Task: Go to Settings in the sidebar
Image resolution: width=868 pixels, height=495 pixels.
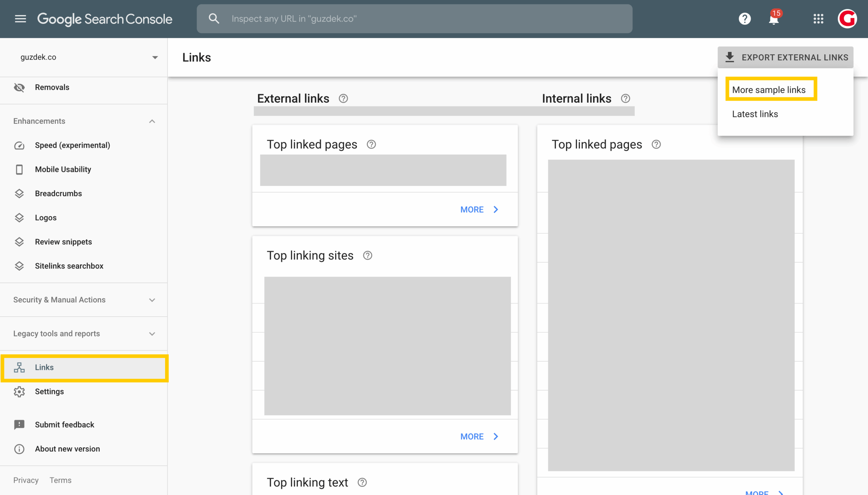Action: pyautogui.click(x=49, y=391)
